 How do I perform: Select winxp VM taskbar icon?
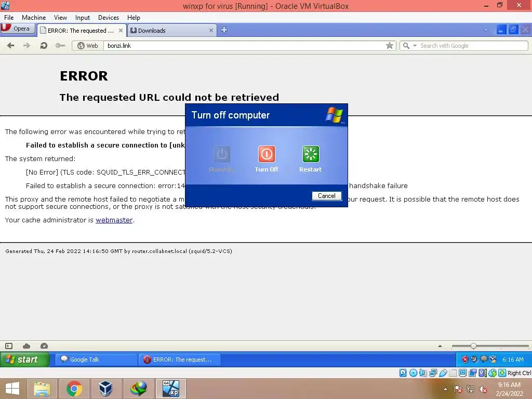[x=170, y=389]
